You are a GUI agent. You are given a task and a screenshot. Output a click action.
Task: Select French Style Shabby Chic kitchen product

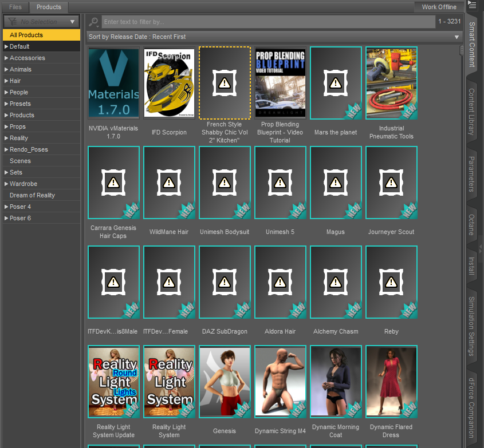[225, 83]
